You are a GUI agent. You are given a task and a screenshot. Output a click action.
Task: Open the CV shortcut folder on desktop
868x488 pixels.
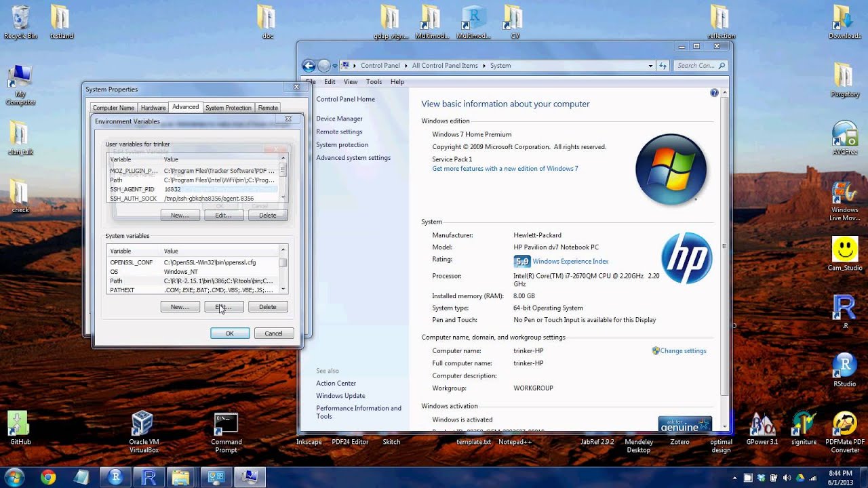[515, 22]
